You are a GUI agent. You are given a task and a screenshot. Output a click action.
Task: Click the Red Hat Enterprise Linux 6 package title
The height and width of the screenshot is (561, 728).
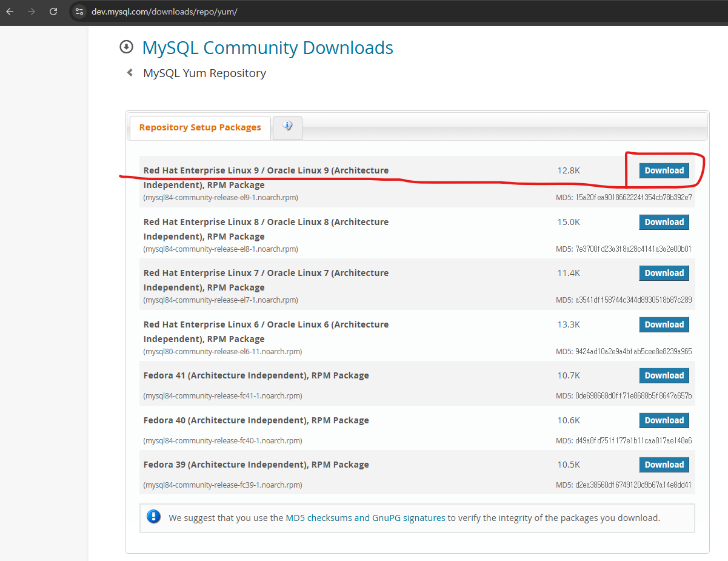pos(266,332)
